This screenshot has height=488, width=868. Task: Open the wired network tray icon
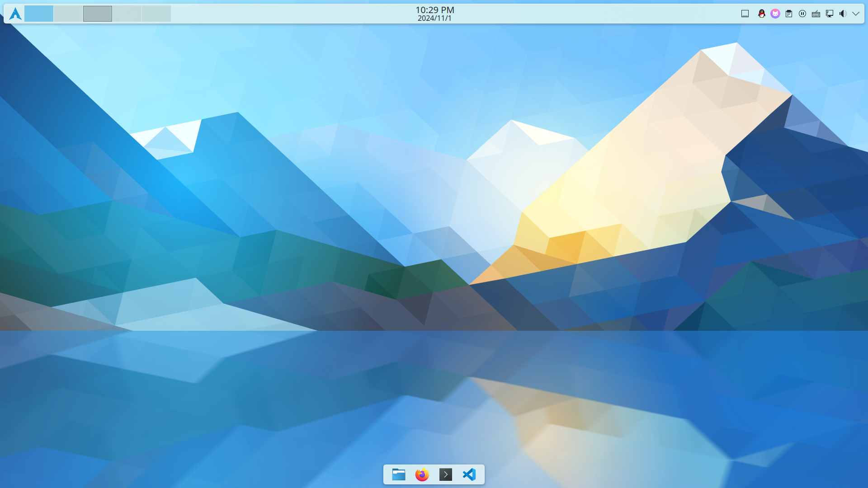(830, 14)
